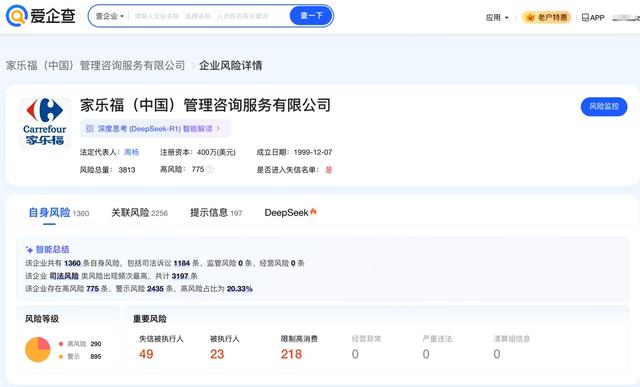Screen dimensions: 640x387
Task: Click 经营异常 0 risk item
Action: click(366, 347)
